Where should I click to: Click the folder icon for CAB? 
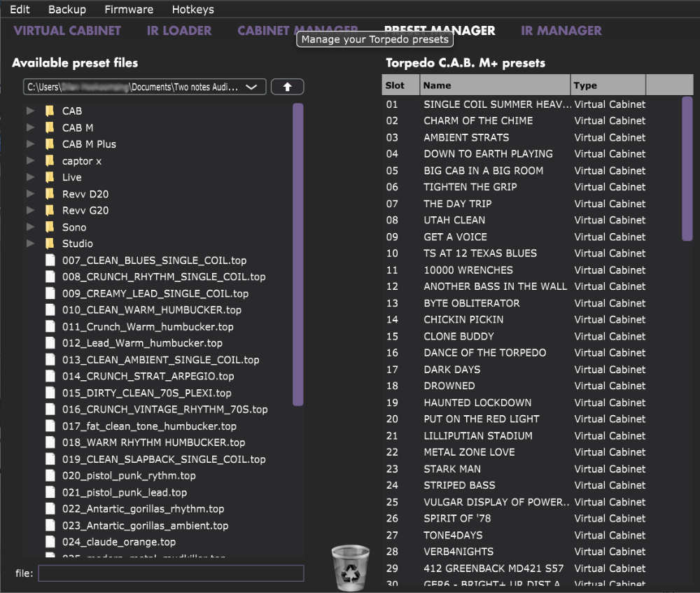pyautogui.click(x=50, y=111)
